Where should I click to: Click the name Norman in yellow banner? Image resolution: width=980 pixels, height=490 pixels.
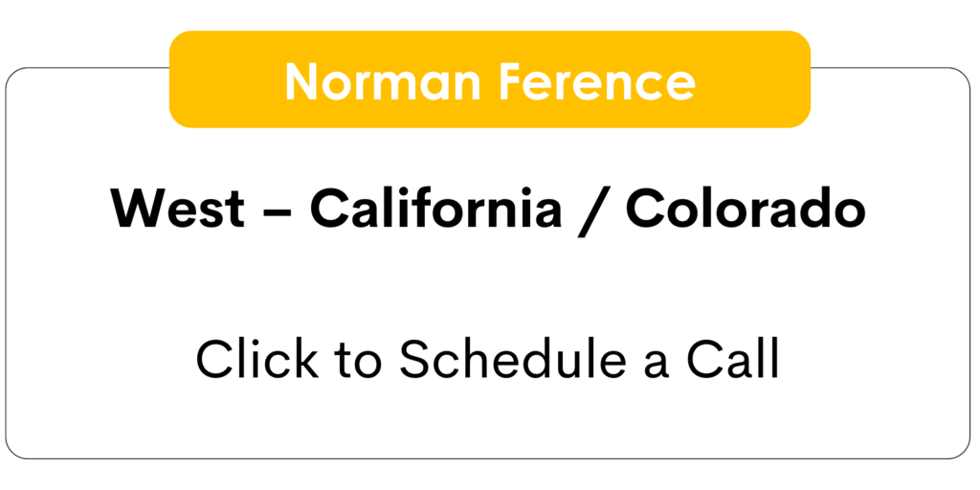point(382,80)
